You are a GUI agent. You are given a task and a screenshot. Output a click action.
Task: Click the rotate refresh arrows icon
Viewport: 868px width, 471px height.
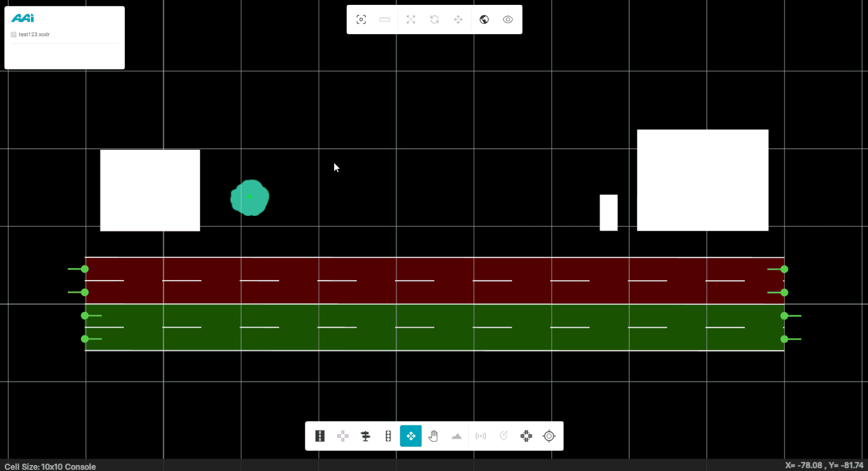pyautogui.click(x=435, y=20)
